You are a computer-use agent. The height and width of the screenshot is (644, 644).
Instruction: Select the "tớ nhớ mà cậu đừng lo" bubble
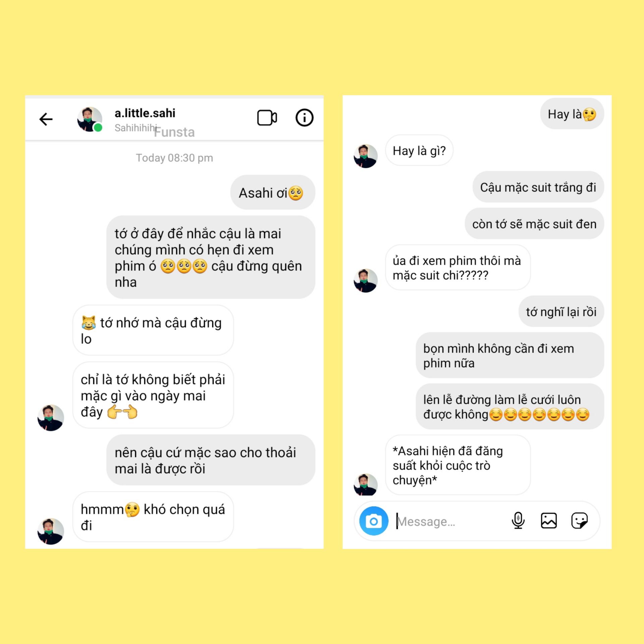click(153, 330)
